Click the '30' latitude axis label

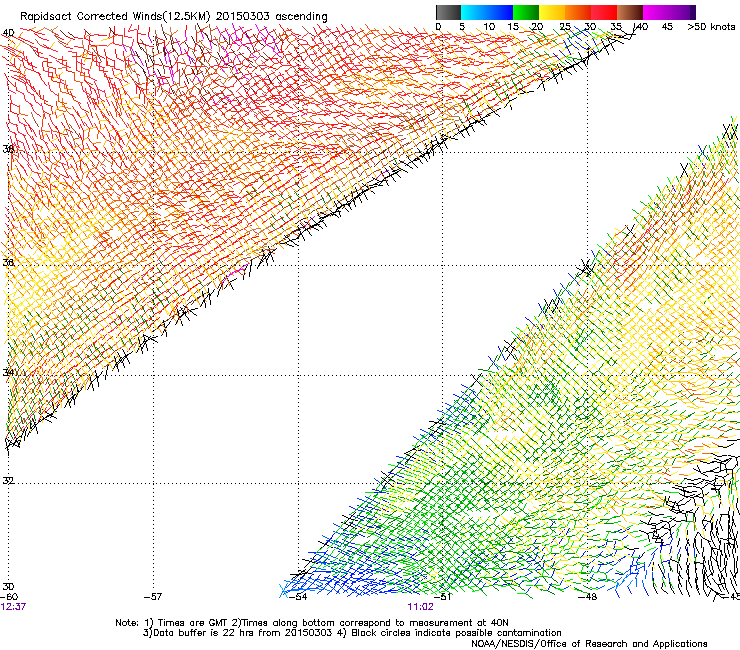pos(8,587)
